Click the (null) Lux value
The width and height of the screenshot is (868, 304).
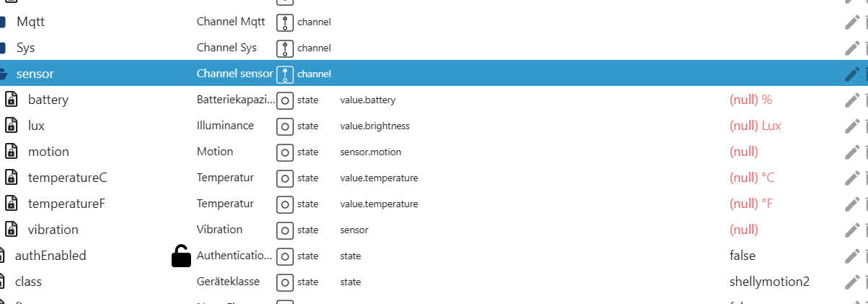coord(755,126)
